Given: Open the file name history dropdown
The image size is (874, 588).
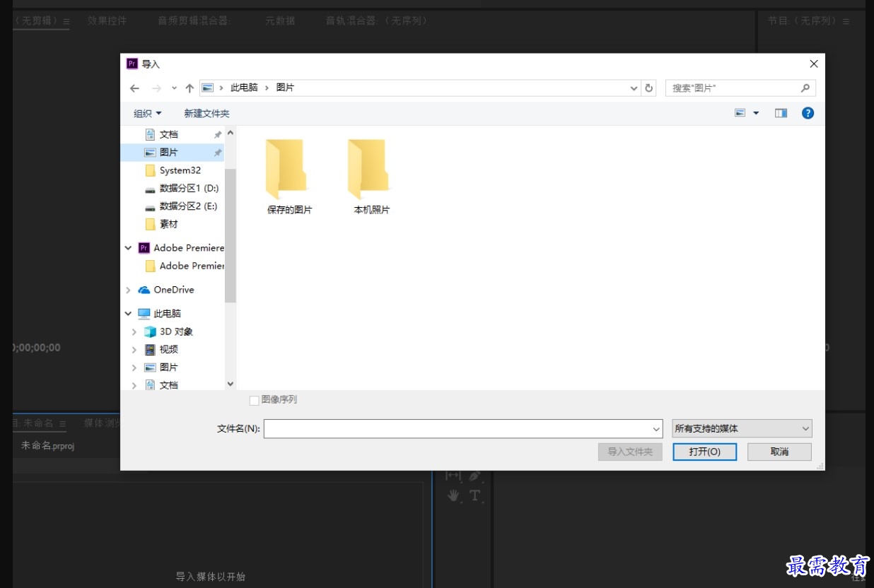Looking at the screenshot, I should point(657,428).
